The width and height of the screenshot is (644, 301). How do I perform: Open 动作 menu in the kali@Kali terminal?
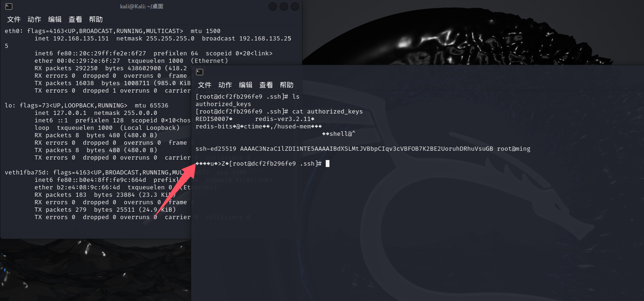coord(34,20)
